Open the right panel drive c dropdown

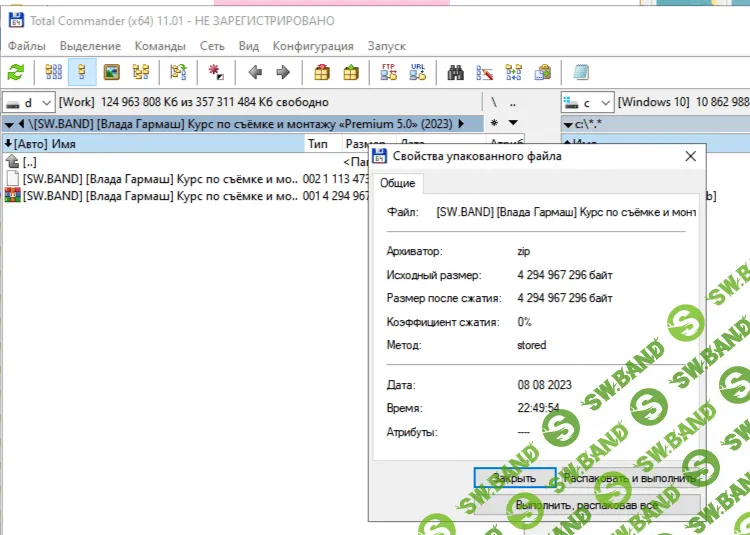point(587,102)
